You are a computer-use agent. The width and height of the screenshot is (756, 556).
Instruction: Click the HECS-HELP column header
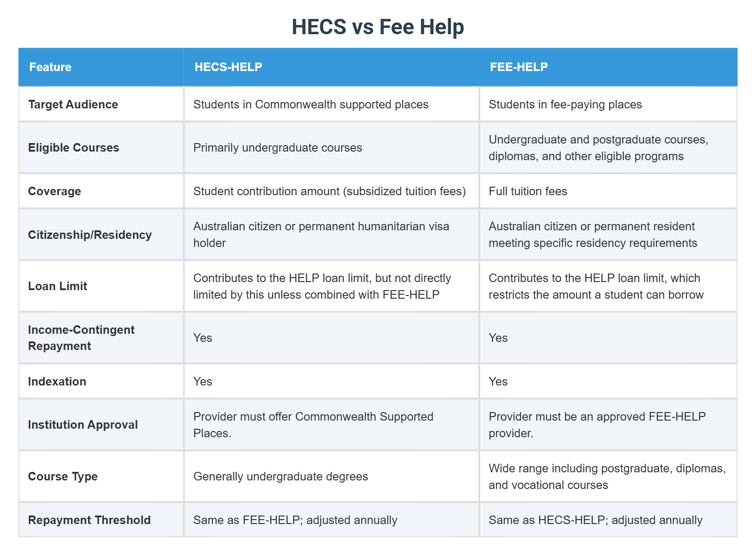pyautogui.click(x=228, y=67)
